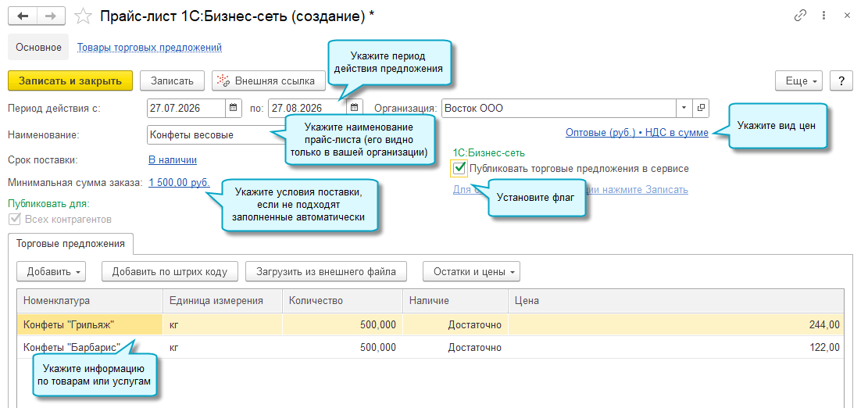
Task: Open help with the question mark button
Action: click(841, 81)
